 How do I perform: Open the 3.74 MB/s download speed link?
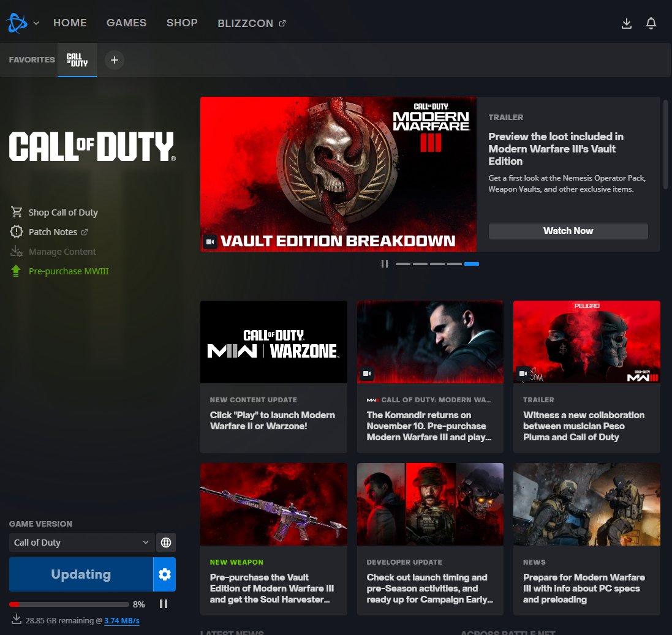pos(121,620)
